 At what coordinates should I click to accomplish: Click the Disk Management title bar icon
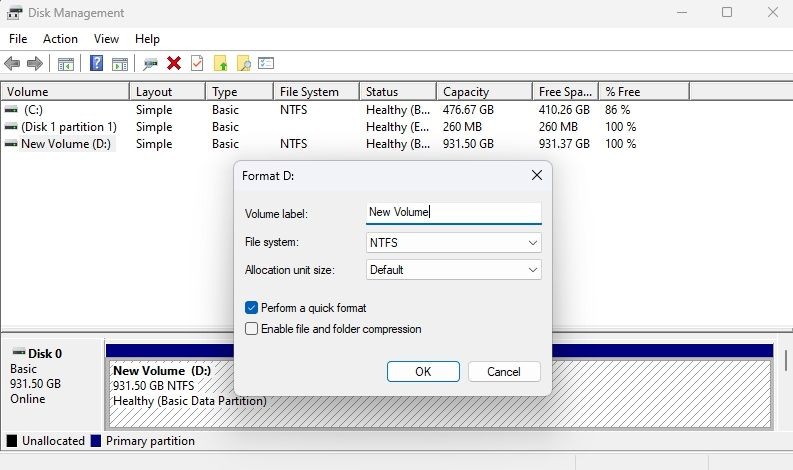14,13
